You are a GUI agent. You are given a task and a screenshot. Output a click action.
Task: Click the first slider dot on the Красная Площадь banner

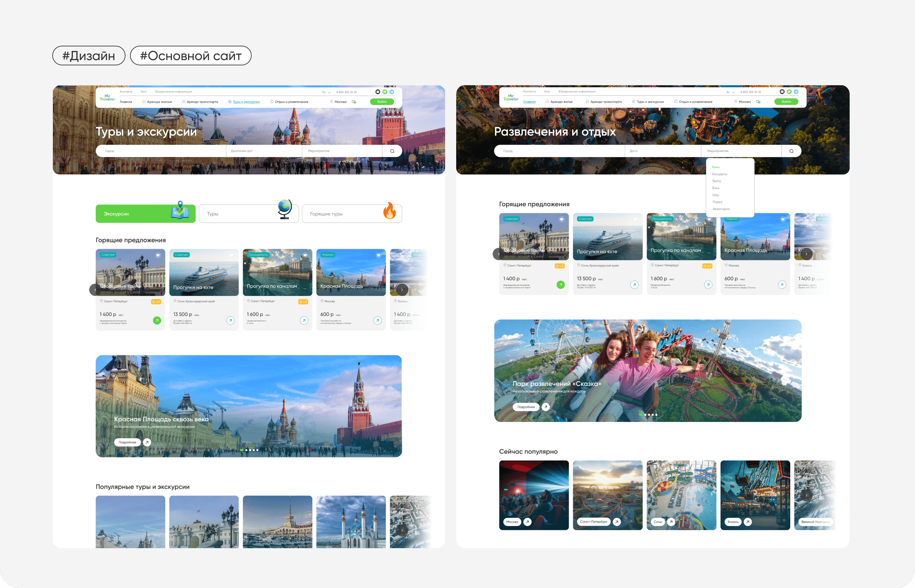(241, 450)
